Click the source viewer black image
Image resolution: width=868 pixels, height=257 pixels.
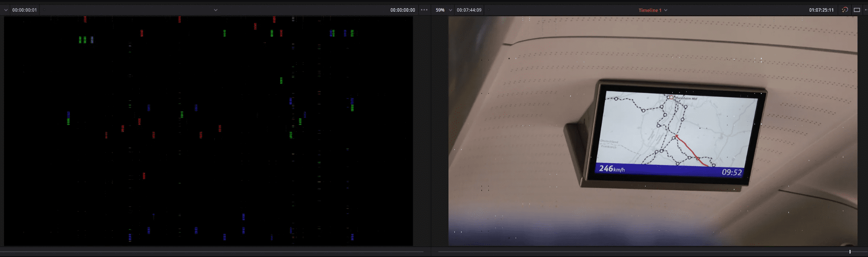tap(208, 131)
